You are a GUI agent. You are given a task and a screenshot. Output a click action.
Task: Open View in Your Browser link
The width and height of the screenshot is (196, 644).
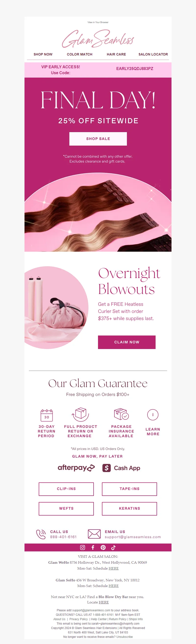tap(98, 22)
